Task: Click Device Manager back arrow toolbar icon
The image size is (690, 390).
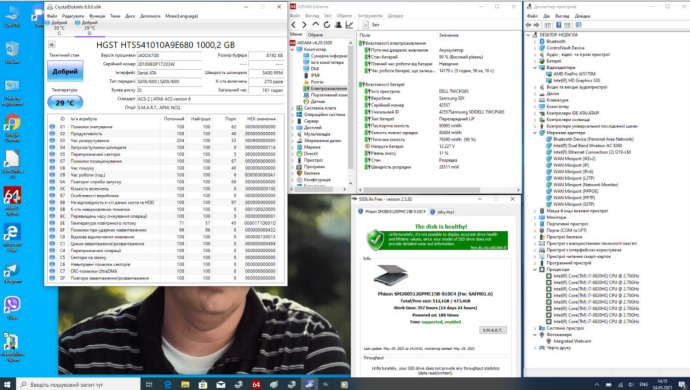Action: (x=528, y=25)
